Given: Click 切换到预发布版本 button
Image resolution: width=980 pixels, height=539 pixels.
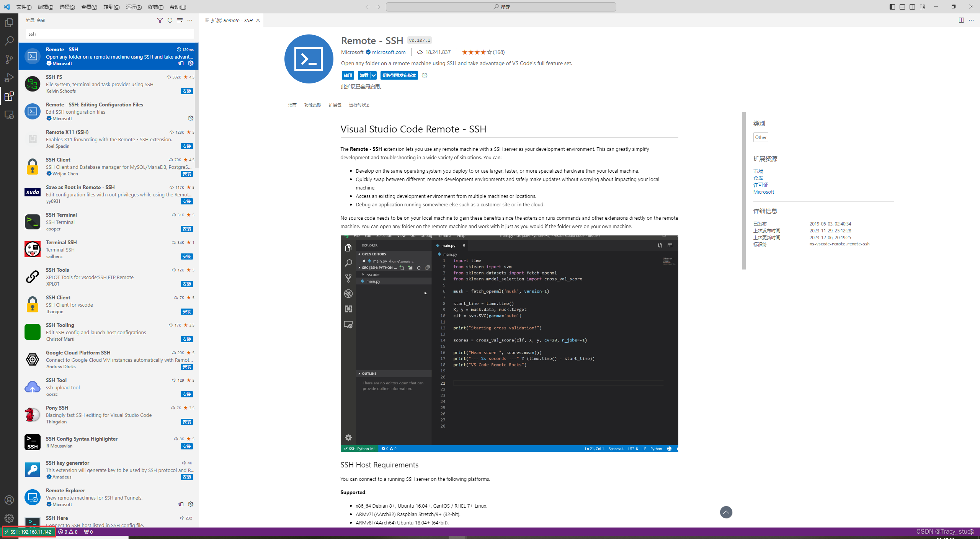Looking at the screenshot, I should coord(399,75).
